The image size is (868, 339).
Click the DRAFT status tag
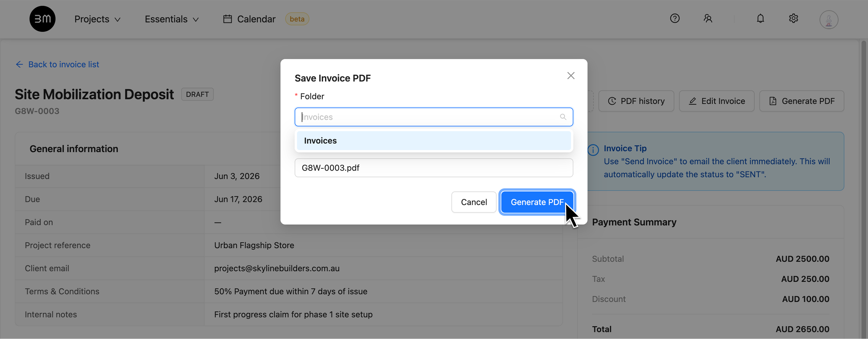tap(198, 94)
